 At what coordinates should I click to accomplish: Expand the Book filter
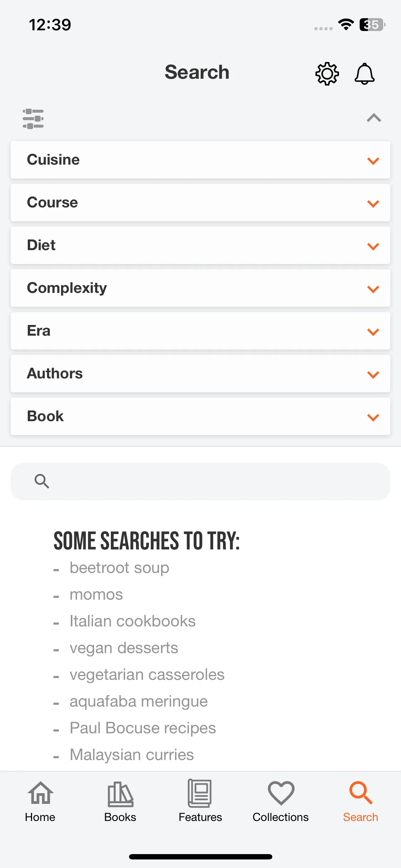point(200,416)
